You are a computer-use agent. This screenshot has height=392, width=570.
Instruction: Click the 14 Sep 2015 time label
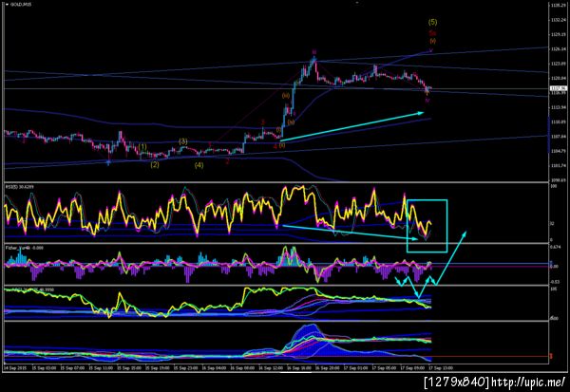pyautogui.click(x=13, y=367)
